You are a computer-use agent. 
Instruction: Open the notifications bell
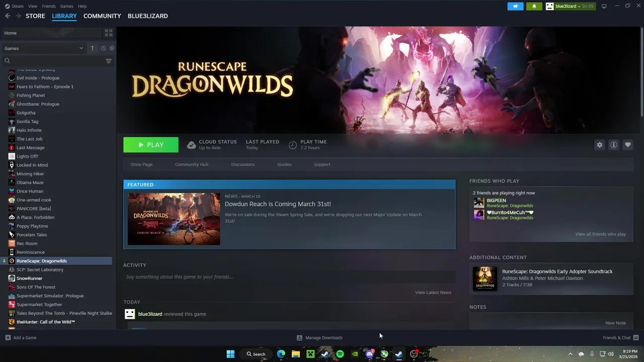pyautogui.click(x=534, y=6)
